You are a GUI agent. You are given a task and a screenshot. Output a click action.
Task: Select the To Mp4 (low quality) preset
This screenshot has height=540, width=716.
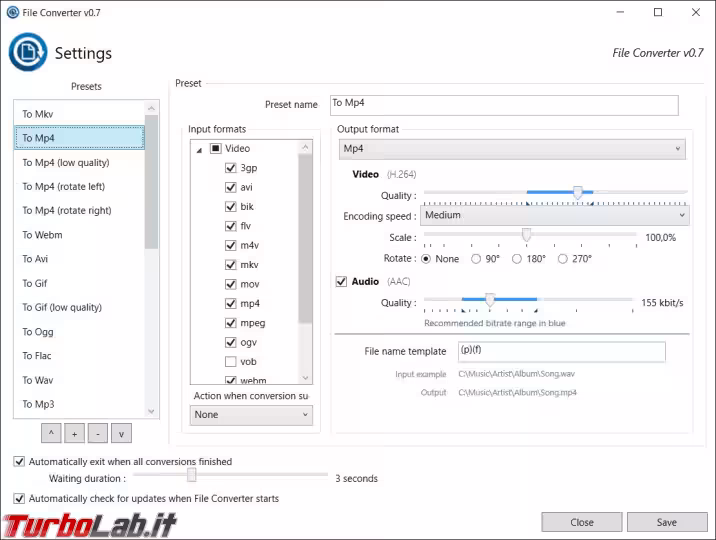point(79,163)
